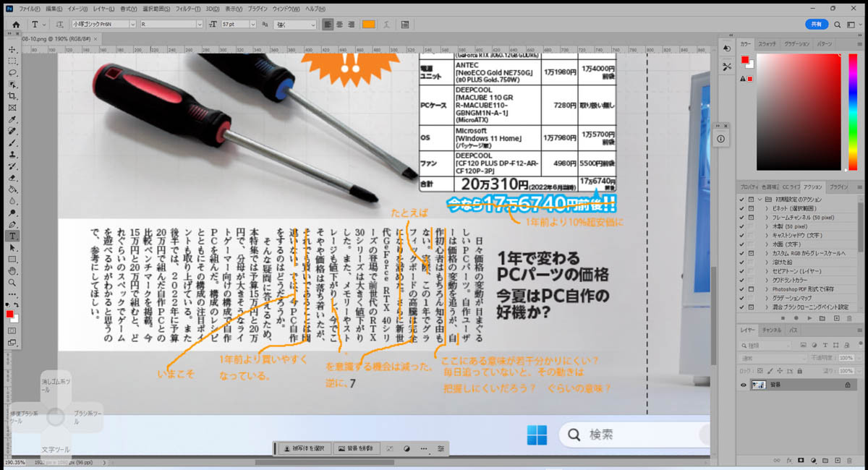The height and width of the screenshot is (470, 868).
Task: Click the 背景を削除 button
Action: coord(355,448)
